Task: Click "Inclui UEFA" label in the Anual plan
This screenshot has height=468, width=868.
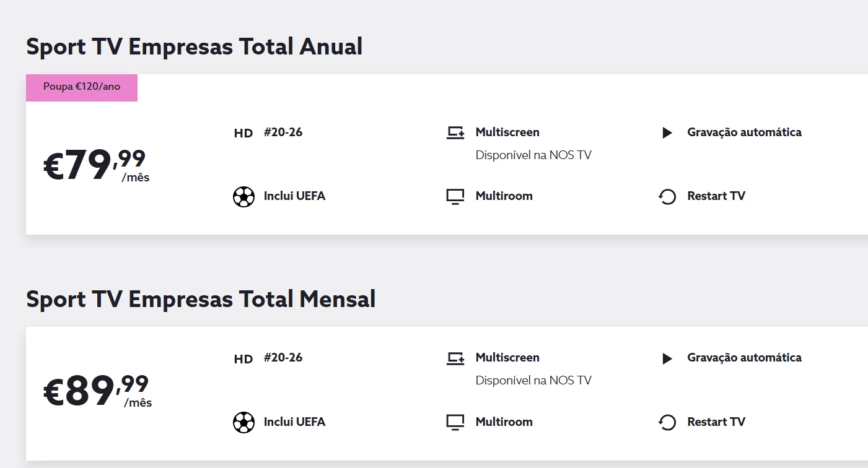Action: coord(294,196)
